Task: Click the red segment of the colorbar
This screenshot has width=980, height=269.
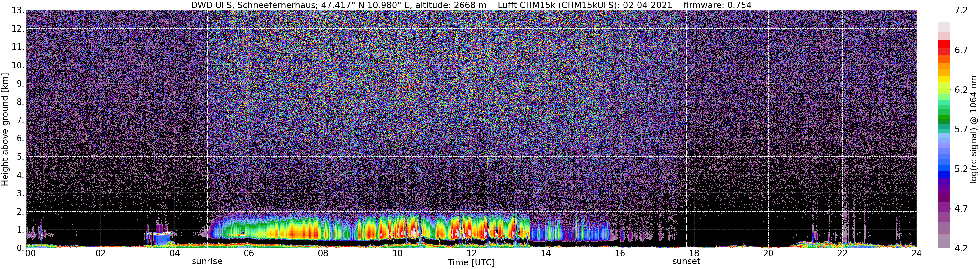Action: [944, 44]
